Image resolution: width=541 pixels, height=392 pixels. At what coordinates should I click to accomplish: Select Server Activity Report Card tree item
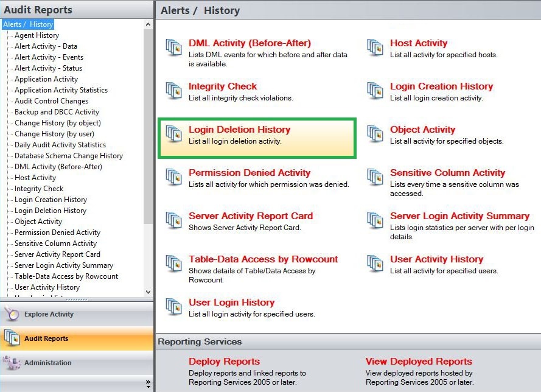57,254
